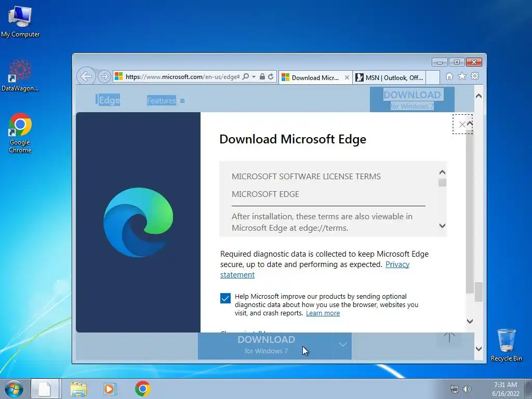
Task: Click the Microsoft logo favicon in address bar
Action: click(x=119, y=76)
